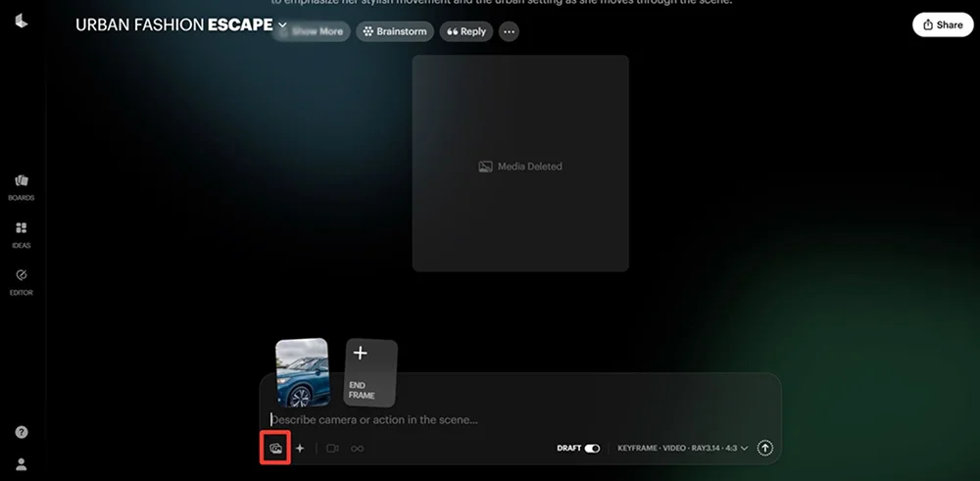980x481 pixels.
Task: Open the Ideas section in sidebar
Action: point(22,235)
